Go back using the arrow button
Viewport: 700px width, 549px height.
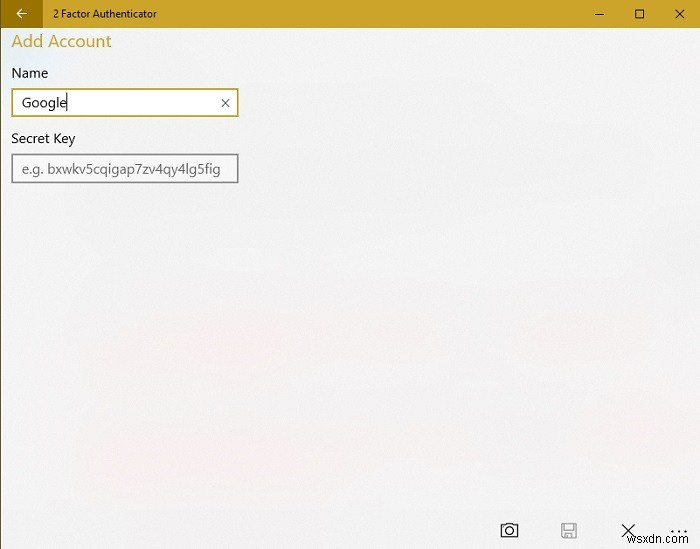tap(21, 14)
